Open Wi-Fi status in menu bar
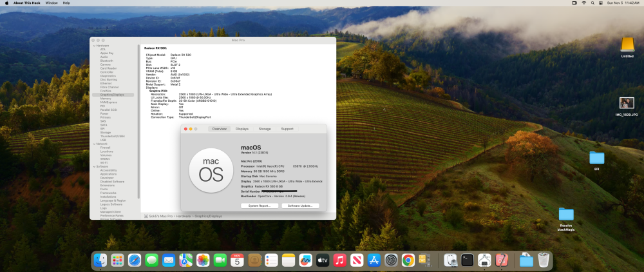This screenshot has width=644, height=272. pos(583,3)
